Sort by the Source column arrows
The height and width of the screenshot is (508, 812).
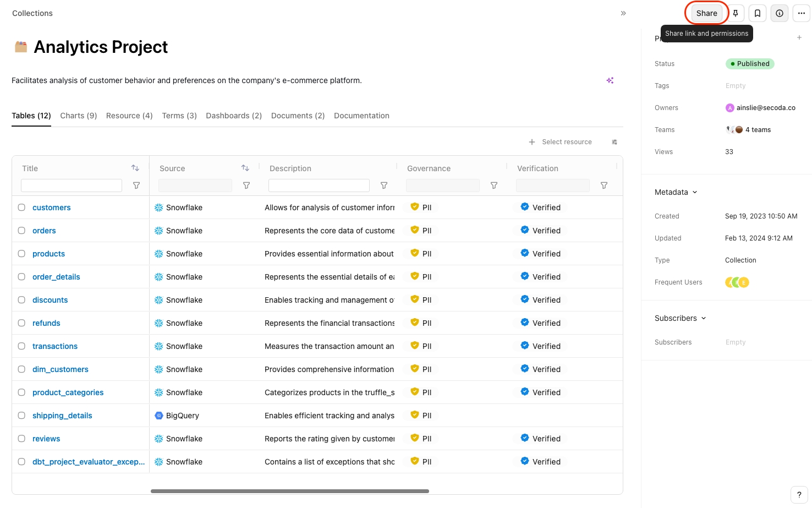tap(245, 168)
